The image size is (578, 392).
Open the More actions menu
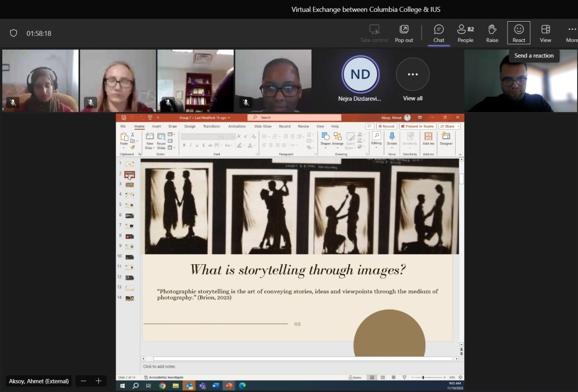[572, 34]
